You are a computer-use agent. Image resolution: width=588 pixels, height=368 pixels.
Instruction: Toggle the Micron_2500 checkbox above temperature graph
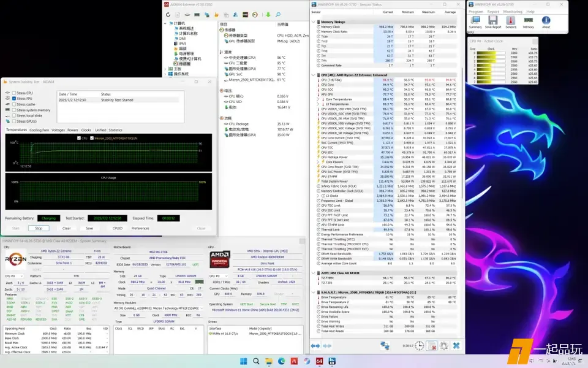(x=92, y=138)
